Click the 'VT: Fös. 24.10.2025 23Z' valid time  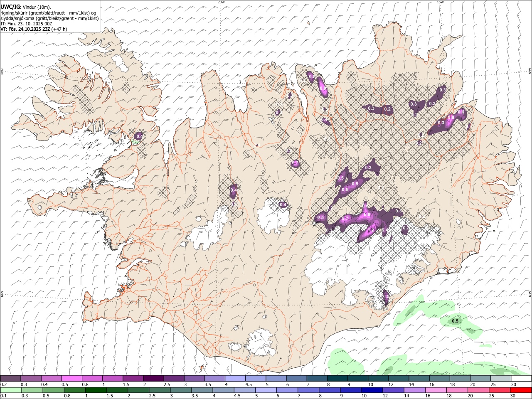click(26, 29)
